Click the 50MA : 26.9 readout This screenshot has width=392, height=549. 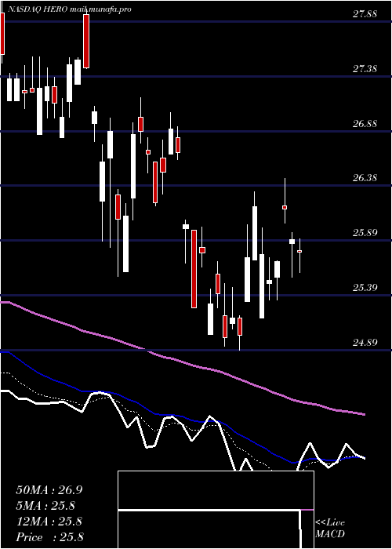tap(49, 490)
